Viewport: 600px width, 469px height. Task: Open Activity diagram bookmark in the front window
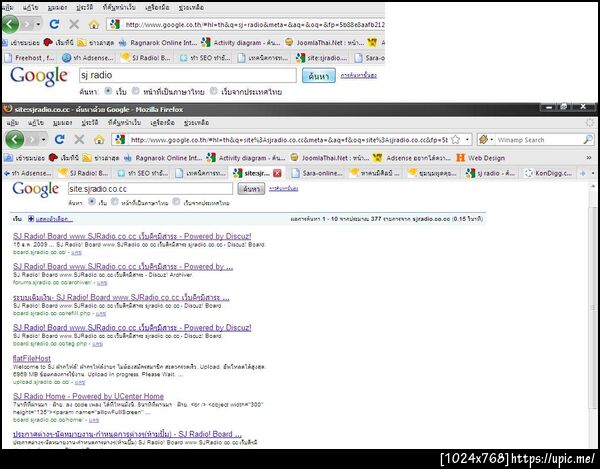click(x=246, y=158)
